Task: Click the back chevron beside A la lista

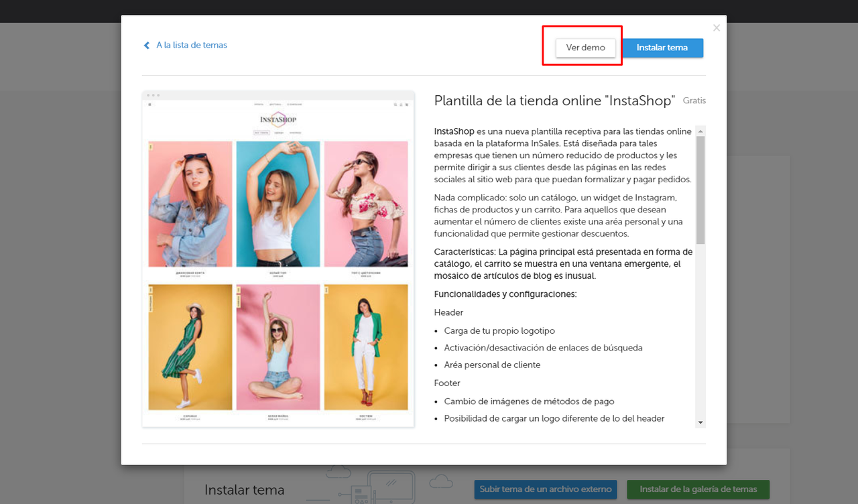Action: 147,46
